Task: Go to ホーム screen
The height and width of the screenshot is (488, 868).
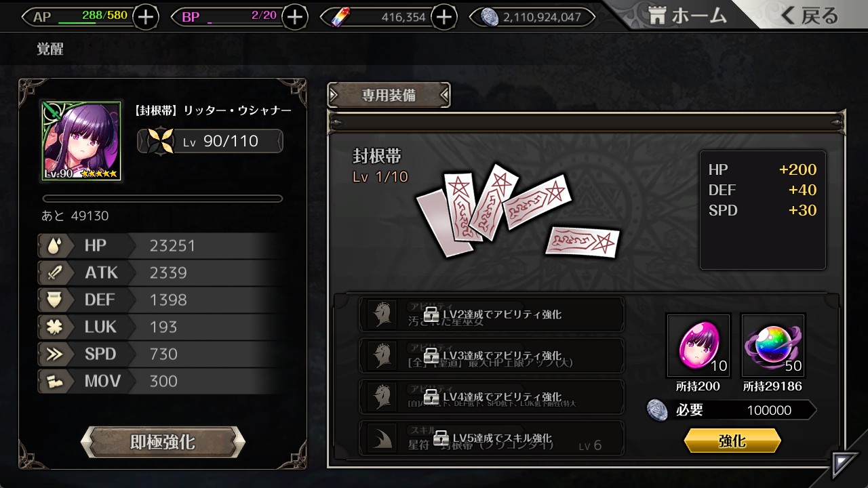Action: (687, 16)
